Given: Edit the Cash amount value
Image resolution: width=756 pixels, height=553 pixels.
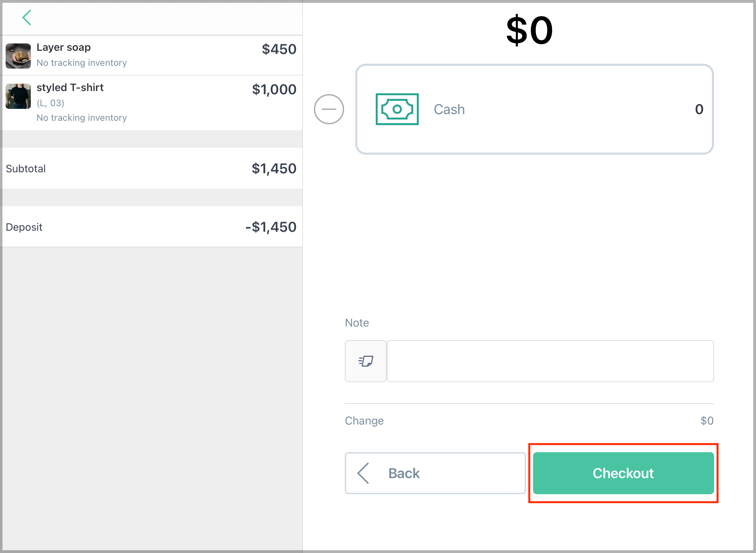Looking at the screenshot, I should point(699,109).
